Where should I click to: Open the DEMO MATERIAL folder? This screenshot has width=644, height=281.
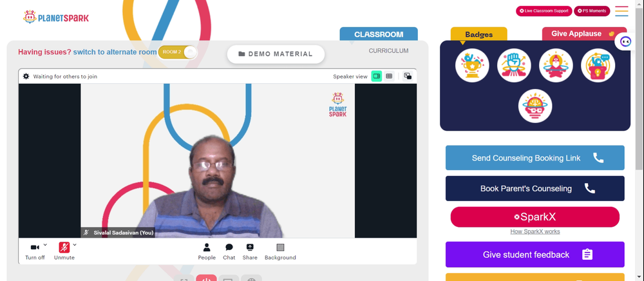coord(276,54)
